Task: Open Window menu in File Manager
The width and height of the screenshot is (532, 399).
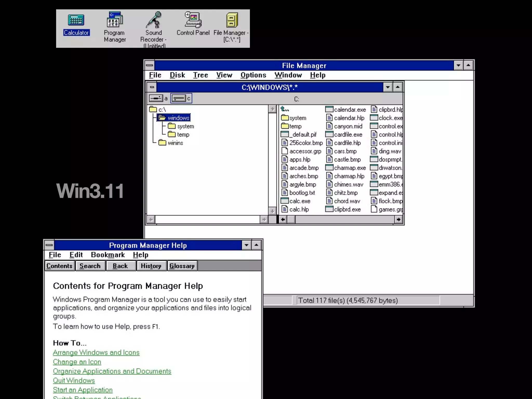Action: pyautogui.click(x=288, y=75)
